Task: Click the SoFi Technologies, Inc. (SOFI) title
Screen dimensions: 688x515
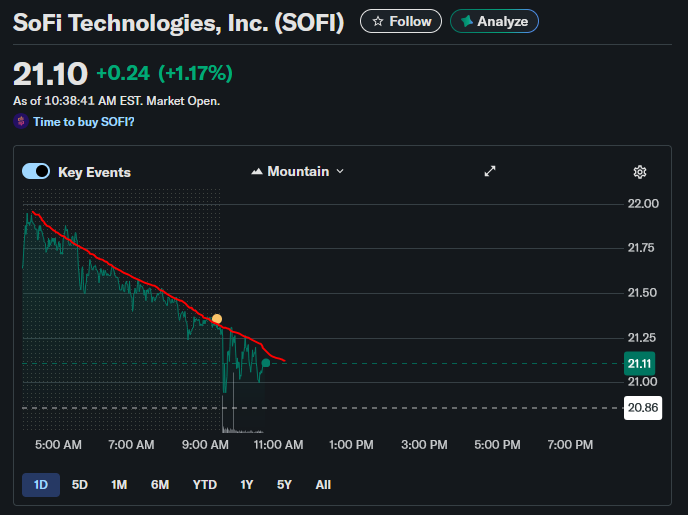Action: [x=179, y=23]
